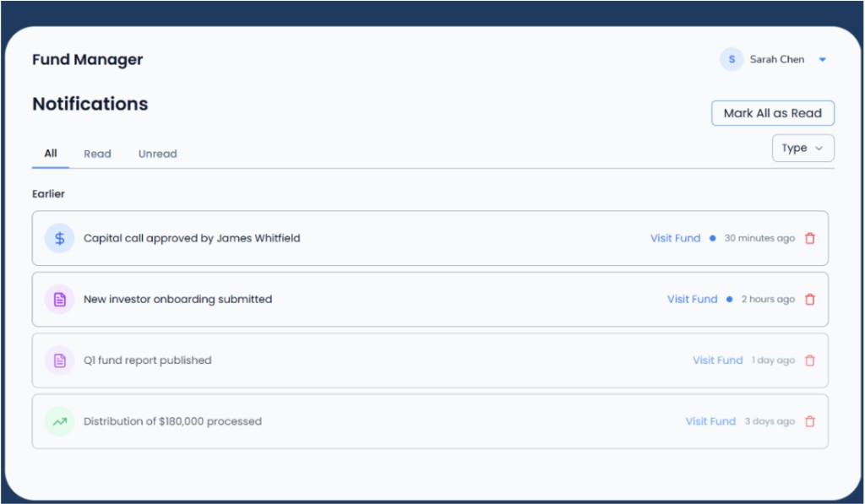Click the document icon beside Q1 fund report

tap(60, 360)
